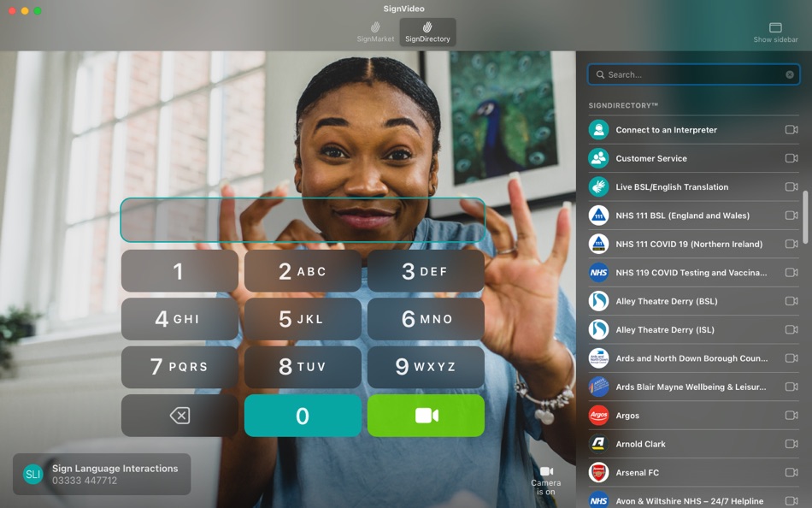Screen dimensions: 812x508
Task: Tap the 2 ABC key
Action: pyautogui.click(x=303, y=271)
